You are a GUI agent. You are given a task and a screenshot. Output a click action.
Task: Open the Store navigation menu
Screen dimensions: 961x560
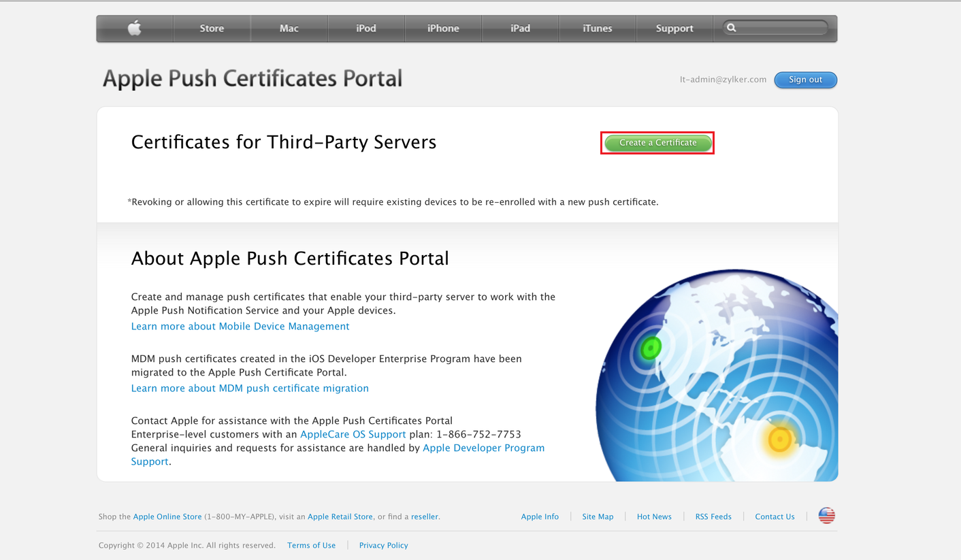coord(212,28)
